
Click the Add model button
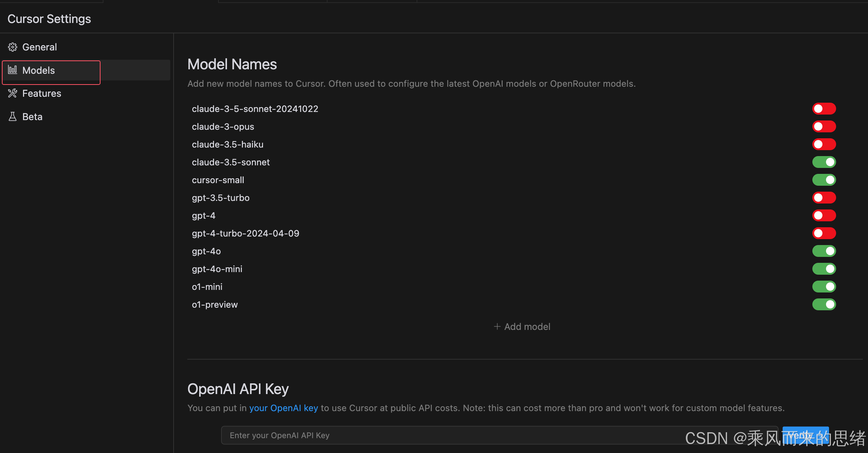click(522, 327)
